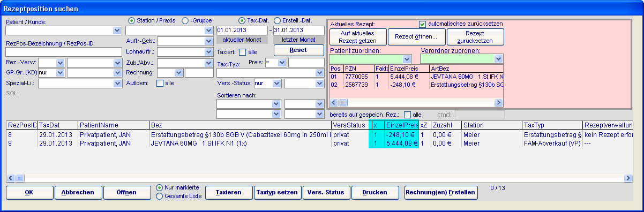Click the EinzelPreis column header in results

401,125
